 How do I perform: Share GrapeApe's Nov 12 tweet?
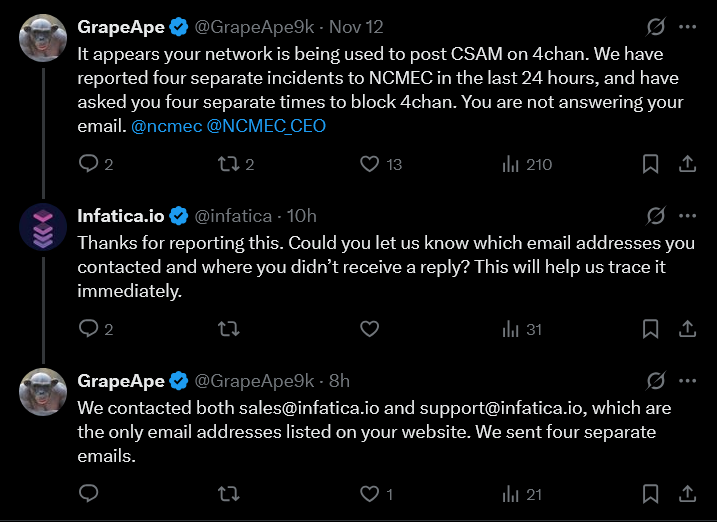tap(688, 164)
